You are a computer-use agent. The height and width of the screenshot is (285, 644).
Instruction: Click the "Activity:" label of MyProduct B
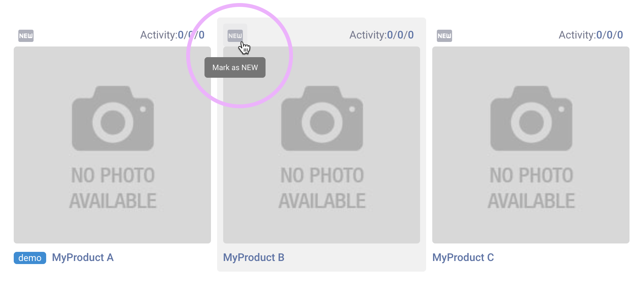tap(368, 35)
